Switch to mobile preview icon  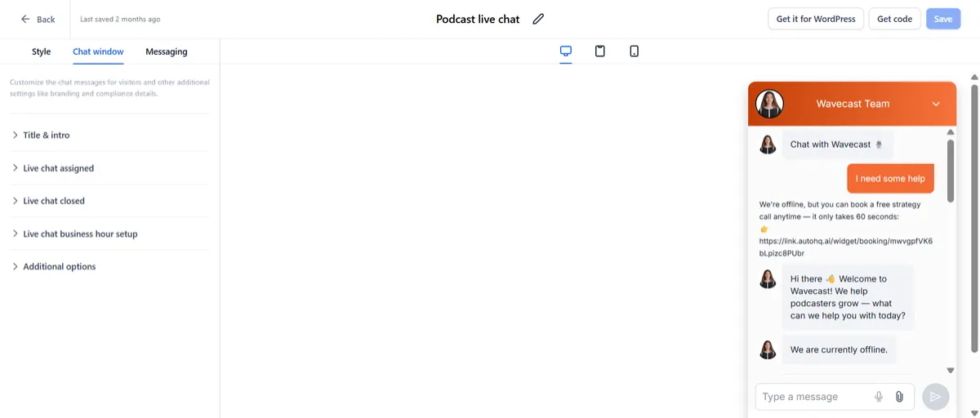pyautogui.click(x=635, y=51)
